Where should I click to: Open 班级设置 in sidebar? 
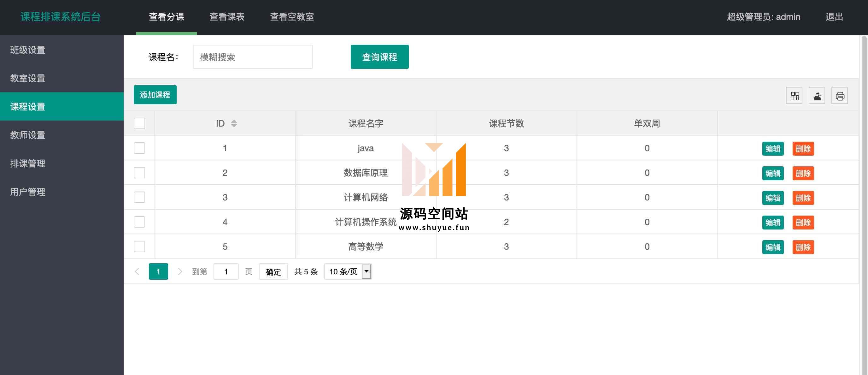point(62,50)
